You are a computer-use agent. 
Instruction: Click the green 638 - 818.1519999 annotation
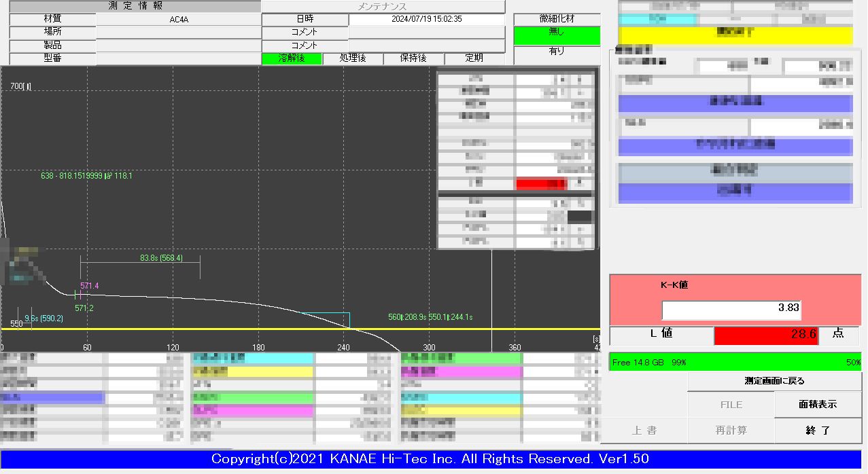(86, 176)
